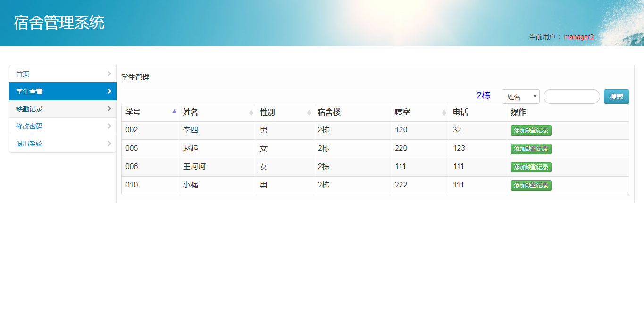The width and height of the screenshot is (644, 309).
Task: Click the 搜索 button
Action: pos(617,97)
